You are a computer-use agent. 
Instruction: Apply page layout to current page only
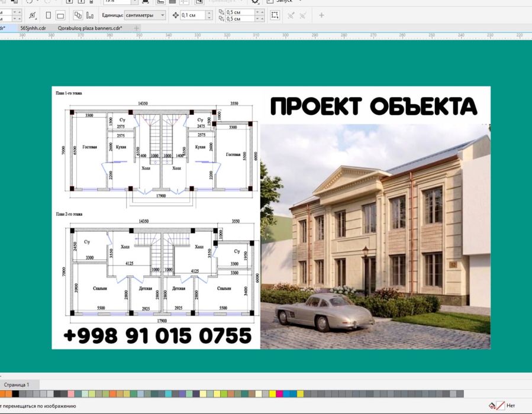coord(89,15)
